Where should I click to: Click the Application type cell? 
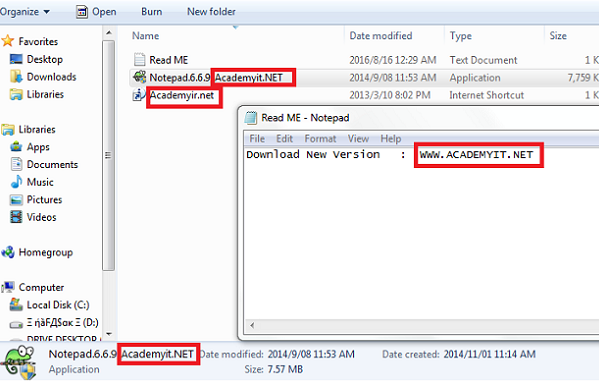coord(475,78)
